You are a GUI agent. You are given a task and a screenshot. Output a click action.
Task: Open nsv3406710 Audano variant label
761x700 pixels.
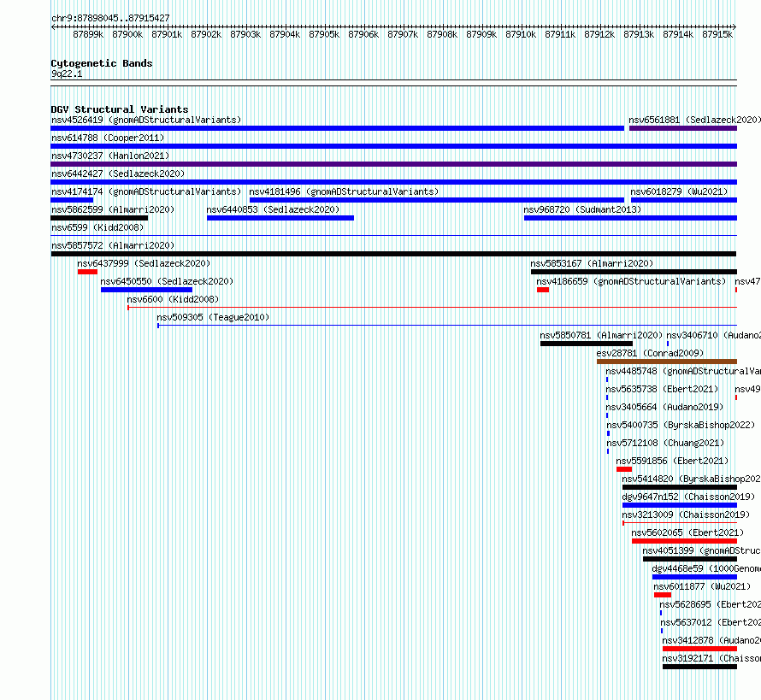[713, 335]
